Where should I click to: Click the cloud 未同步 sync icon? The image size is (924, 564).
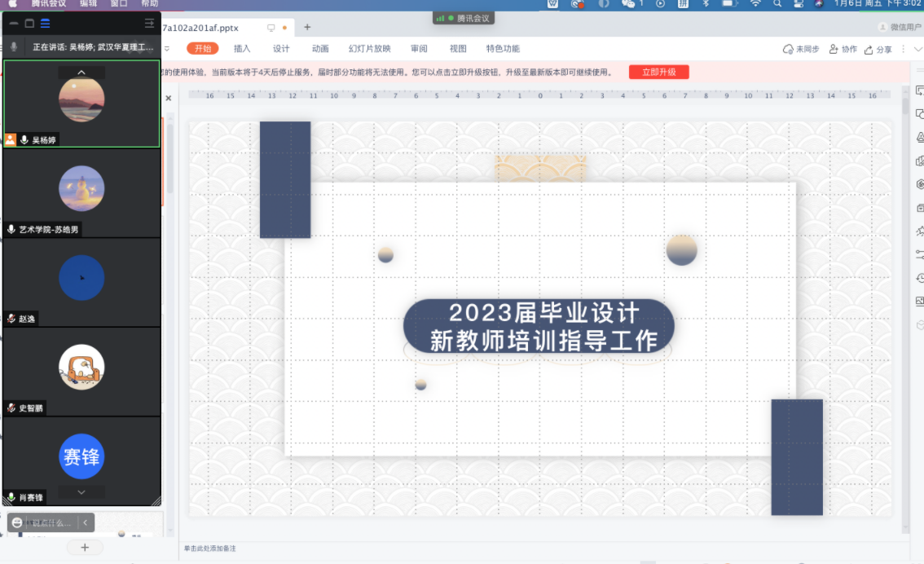(x=788, y=49)
